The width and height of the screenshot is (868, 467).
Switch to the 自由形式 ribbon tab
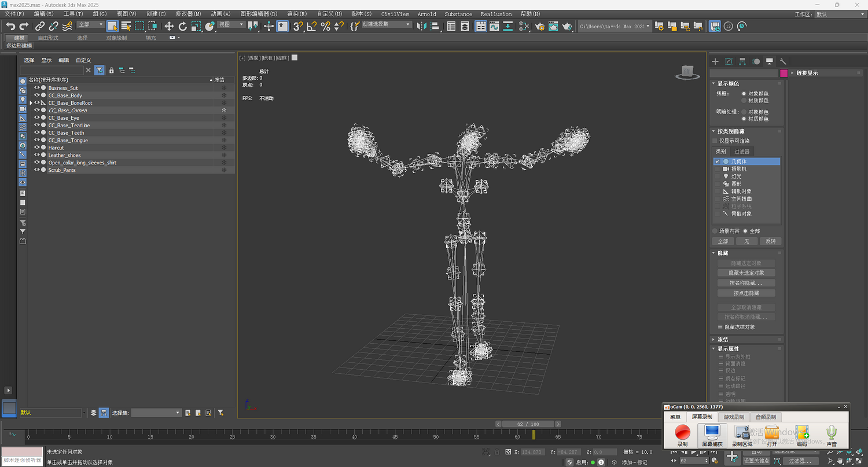48,38
